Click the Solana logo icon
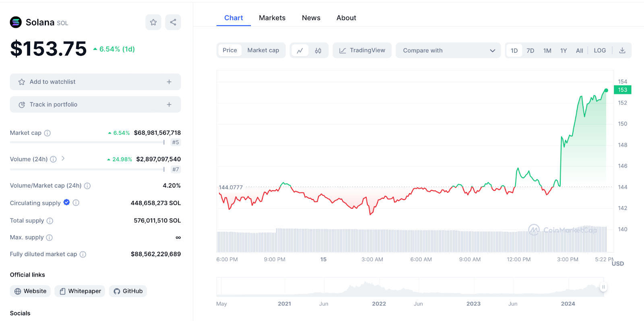 tap(16, 22)
